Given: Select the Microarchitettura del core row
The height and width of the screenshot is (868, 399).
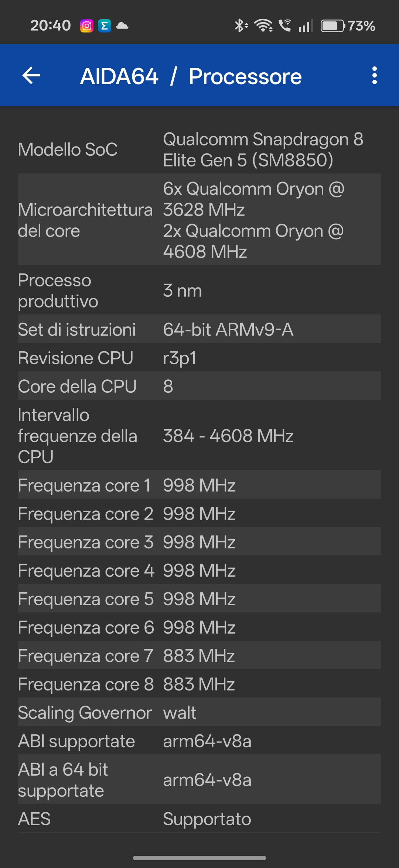Looking at the screenshot, I should point(199,220).
